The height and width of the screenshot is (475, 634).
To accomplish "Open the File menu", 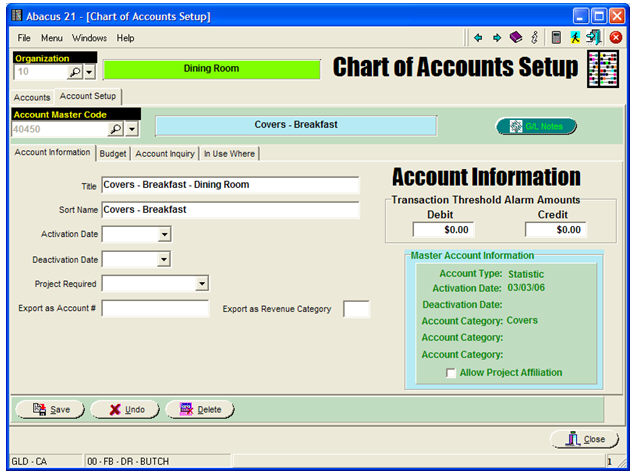I will point(24,38).
